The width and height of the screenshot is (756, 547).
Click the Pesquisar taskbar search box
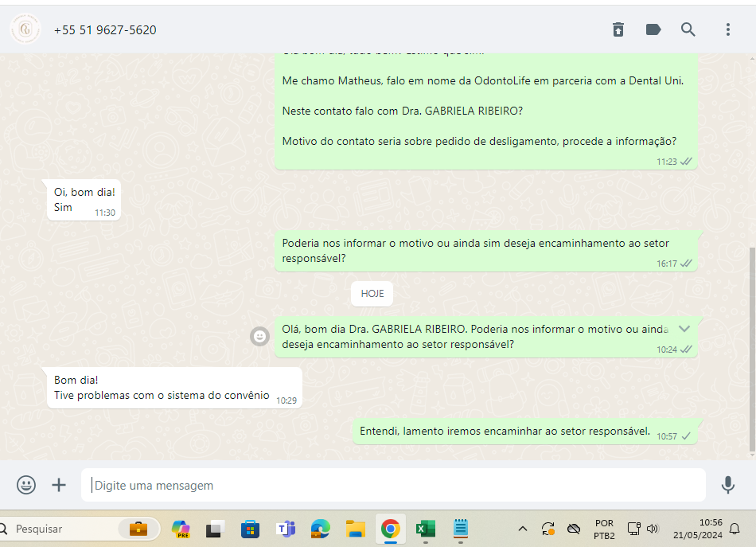[x=80, y=529]
